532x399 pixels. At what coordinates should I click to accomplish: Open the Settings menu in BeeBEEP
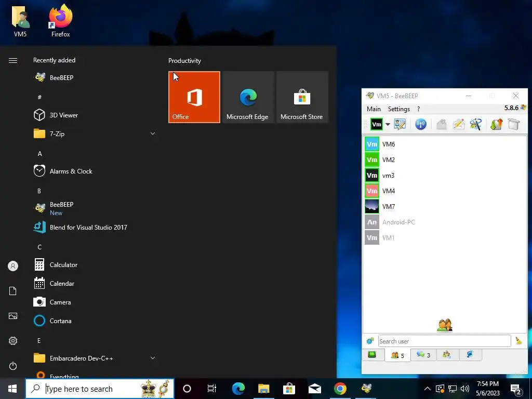(398, 109)
